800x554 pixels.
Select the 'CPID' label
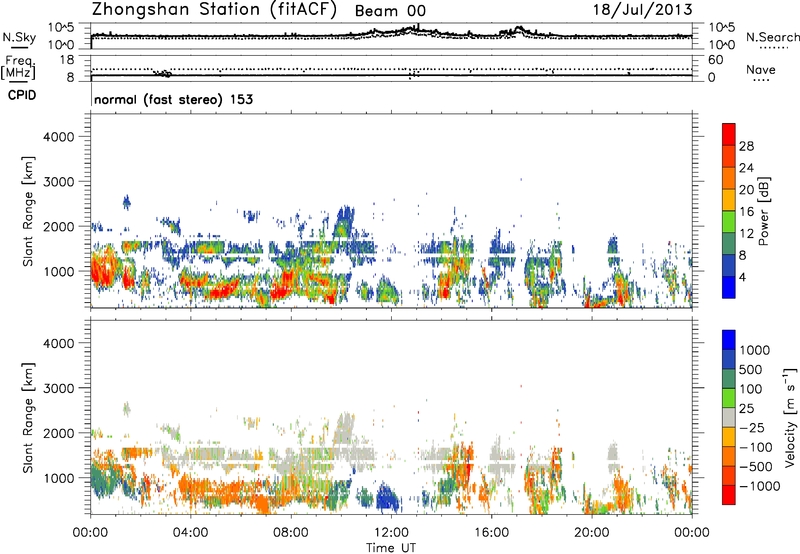click(22, 95)
